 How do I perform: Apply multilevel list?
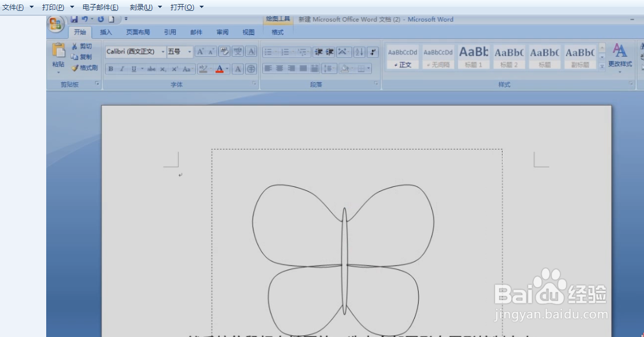302,52
